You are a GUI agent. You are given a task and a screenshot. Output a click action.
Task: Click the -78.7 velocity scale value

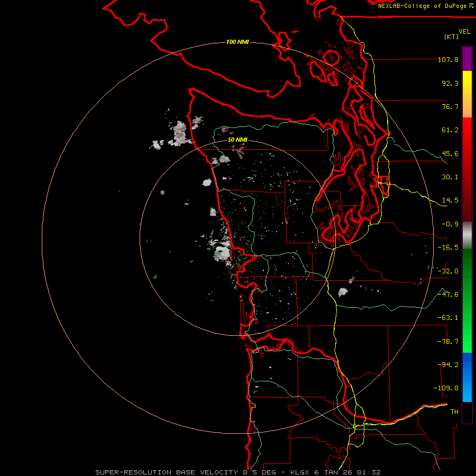click(448, 342)
